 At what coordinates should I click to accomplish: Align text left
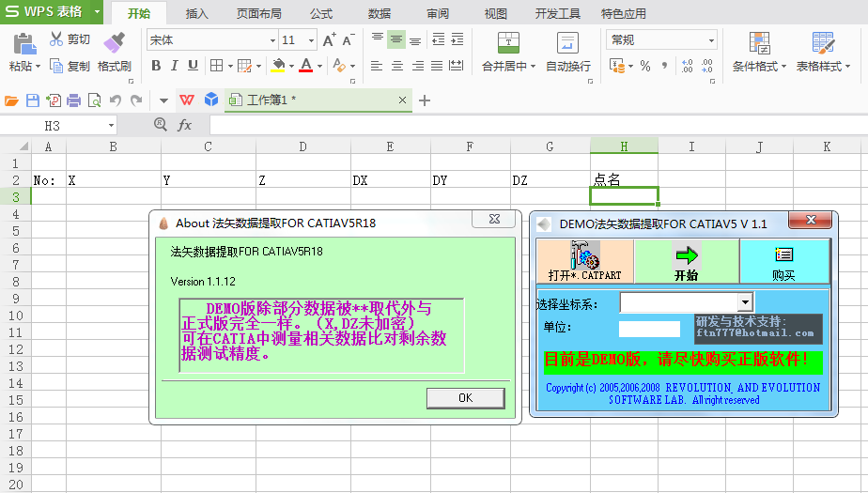click(x=377, y=66)
